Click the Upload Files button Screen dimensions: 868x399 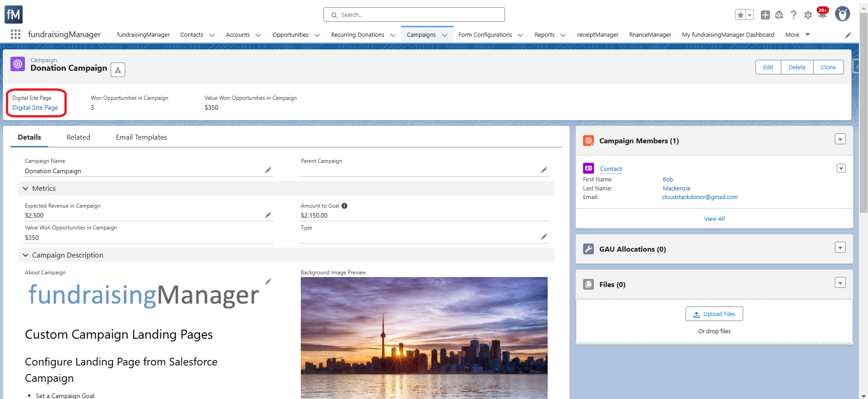(x=714, y=314)
